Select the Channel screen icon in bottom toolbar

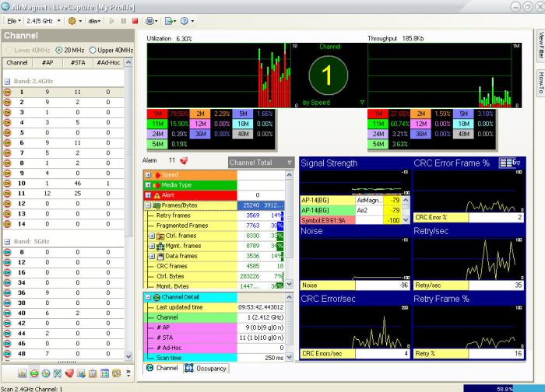click(34, 373)
